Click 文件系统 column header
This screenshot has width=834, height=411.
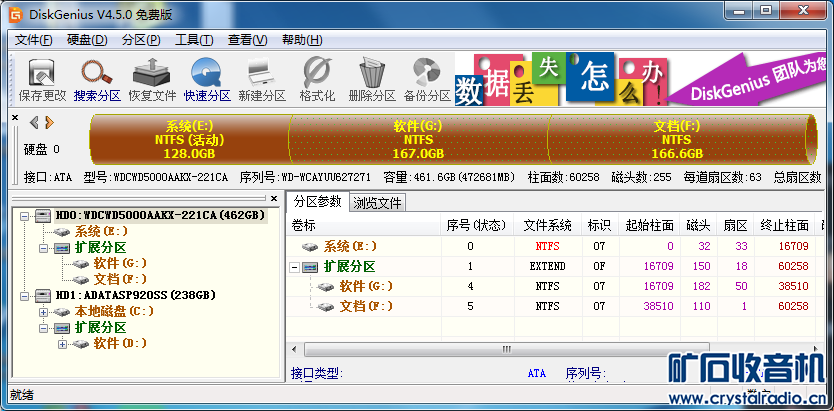[547, 225]
